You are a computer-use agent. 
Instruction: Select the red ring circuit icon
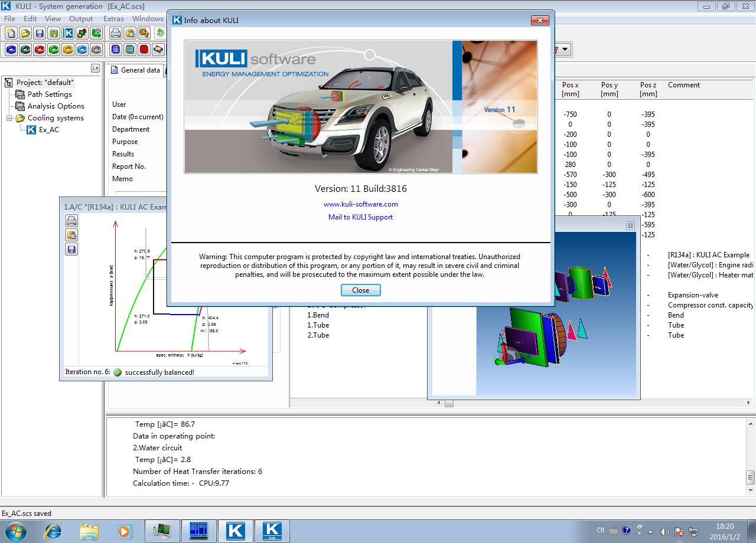[x=40, y=50]
